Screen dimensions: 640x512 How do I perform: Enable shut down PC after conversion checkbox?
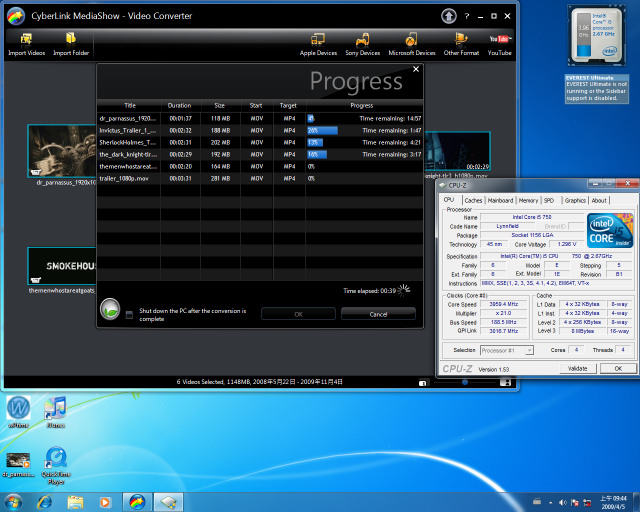click(129, 315)
